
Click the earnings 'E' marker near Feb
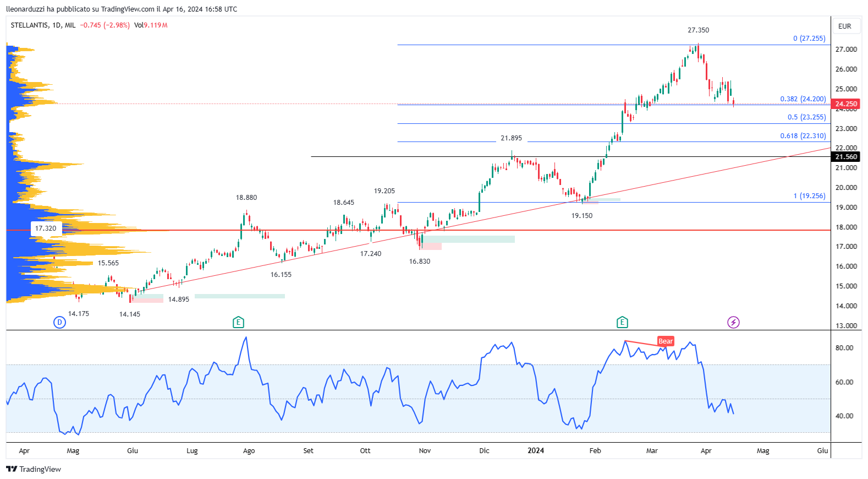coord(622,323)
